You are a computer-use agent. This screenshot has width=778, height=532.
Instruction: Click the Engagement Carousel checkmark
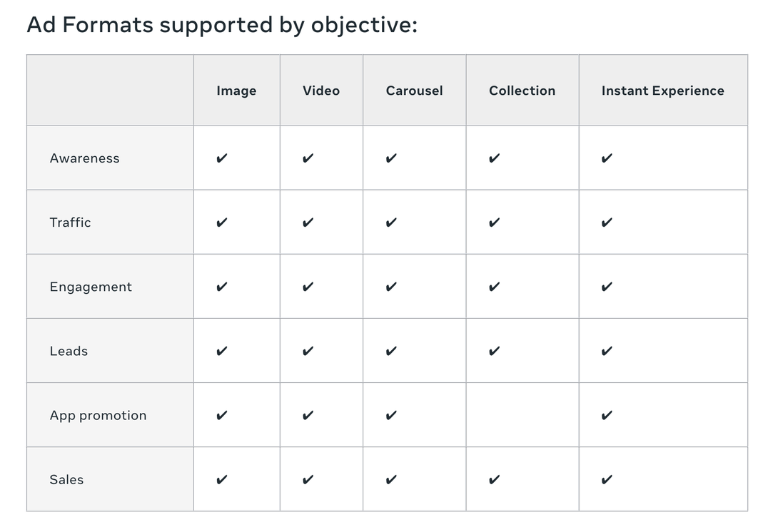coord(390,287)
